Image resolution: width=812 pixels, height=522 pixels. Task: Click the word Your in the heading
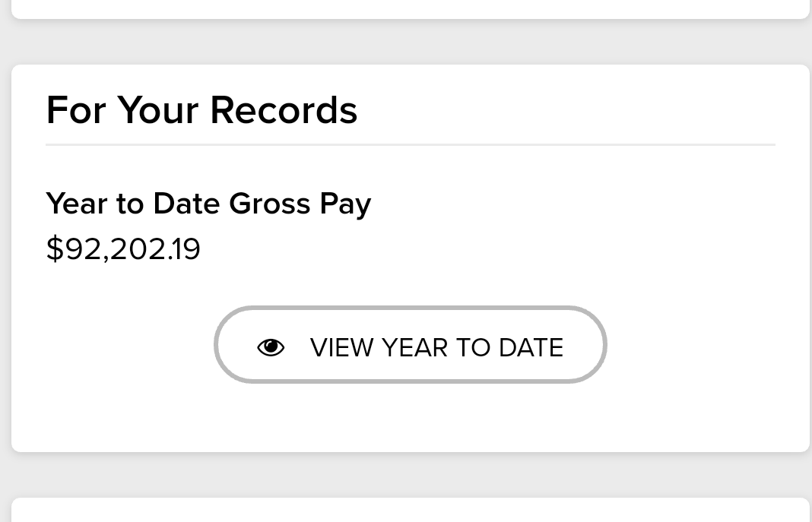[x=157, y=109]
